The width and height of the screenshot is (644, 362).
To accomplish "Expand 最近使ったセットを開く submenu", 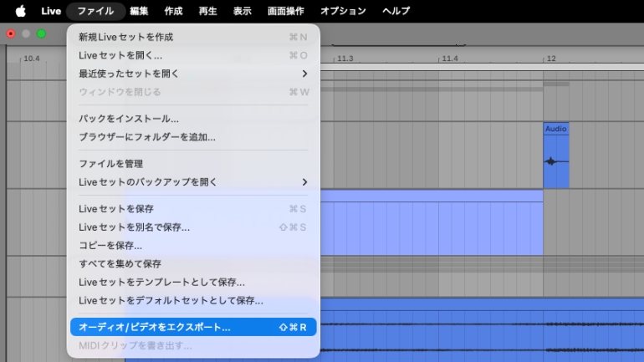I will (193, 74).
